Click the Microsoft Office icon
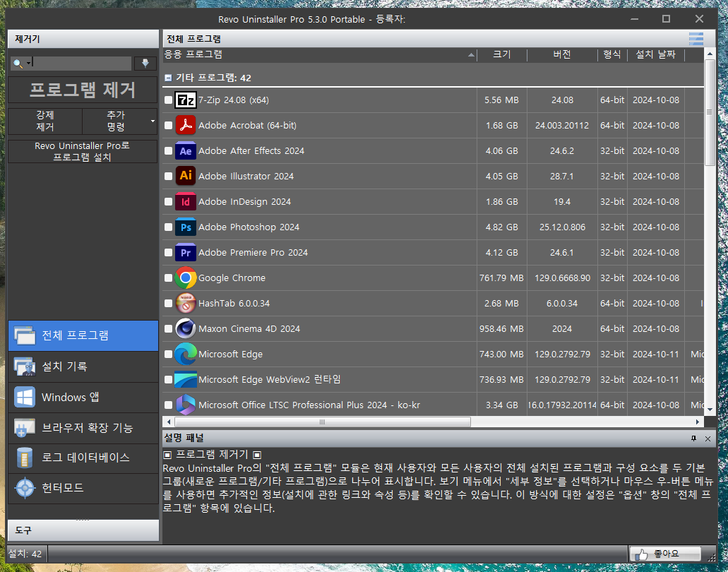The height and width of the screenshot is (572, 728). point(185,405)
